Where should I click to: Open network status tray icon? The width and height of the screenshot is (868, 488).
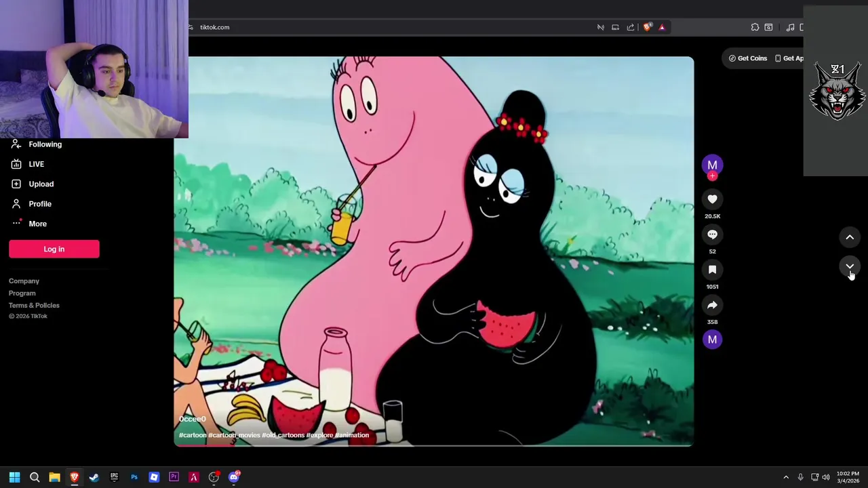814,477
